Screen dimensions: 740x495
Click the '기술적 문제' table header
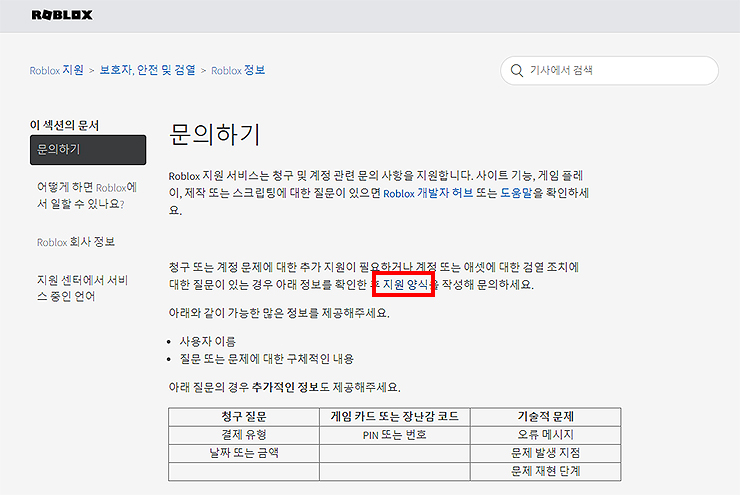tap(546, 417)
